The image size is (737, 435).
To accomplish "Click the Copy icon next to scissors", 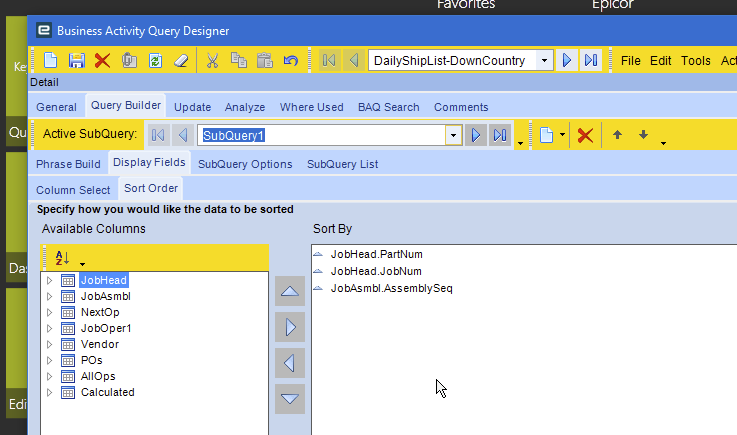I will [x=239, y=61].
